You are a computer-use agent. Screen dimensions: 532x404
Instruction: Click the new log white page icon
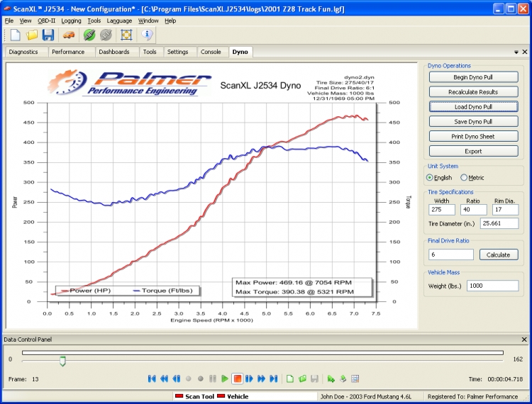point(289,379)
